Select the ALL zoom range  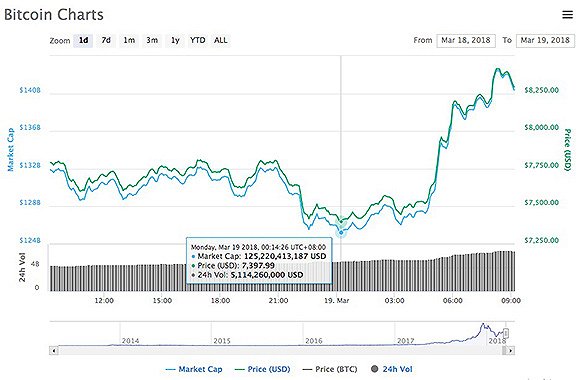click(220, 40)
